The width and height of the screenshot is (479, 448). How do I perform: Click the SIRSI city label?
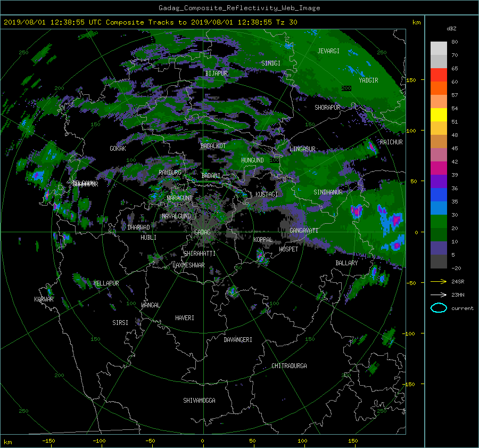click(x=120, y=323)
